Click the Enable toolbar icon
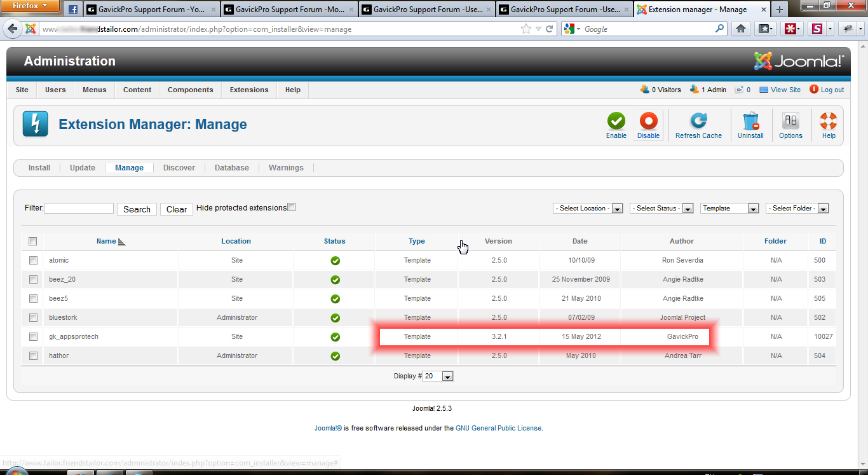 (616, 121)
